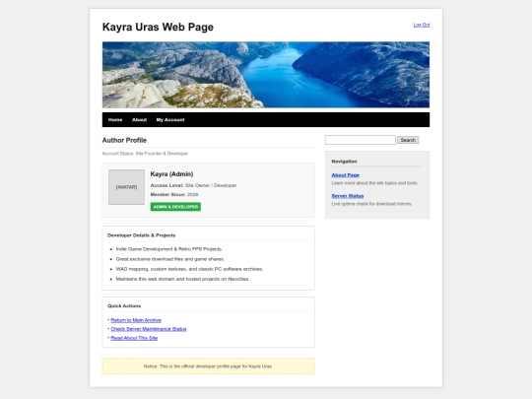Viewport: 532px width, 399px height.
Task: Click the avatar placeholder image
Action: [x=126, y=187]
